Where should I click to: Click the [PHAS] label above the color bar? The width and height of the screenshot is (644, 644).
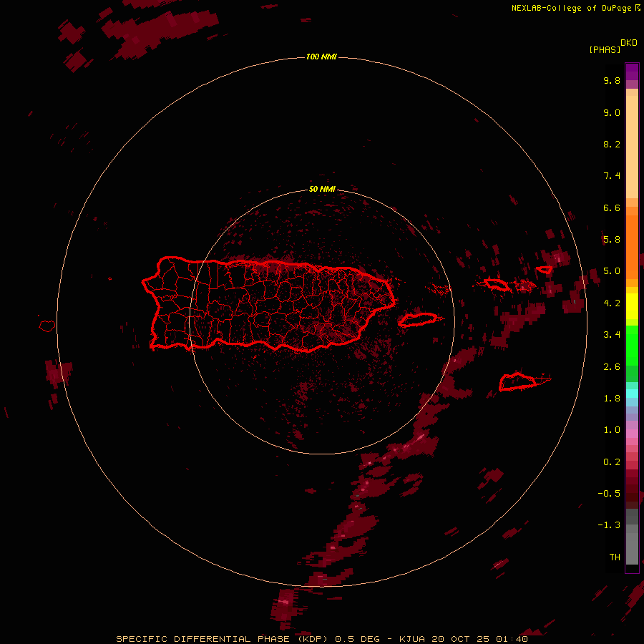(x=605, y=49)
